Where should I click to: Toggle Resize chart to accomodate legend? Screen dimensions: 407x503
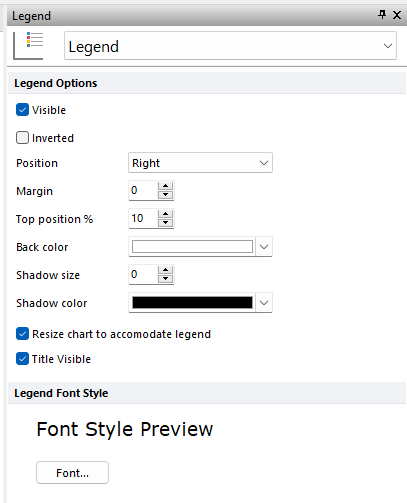(22, 334)
